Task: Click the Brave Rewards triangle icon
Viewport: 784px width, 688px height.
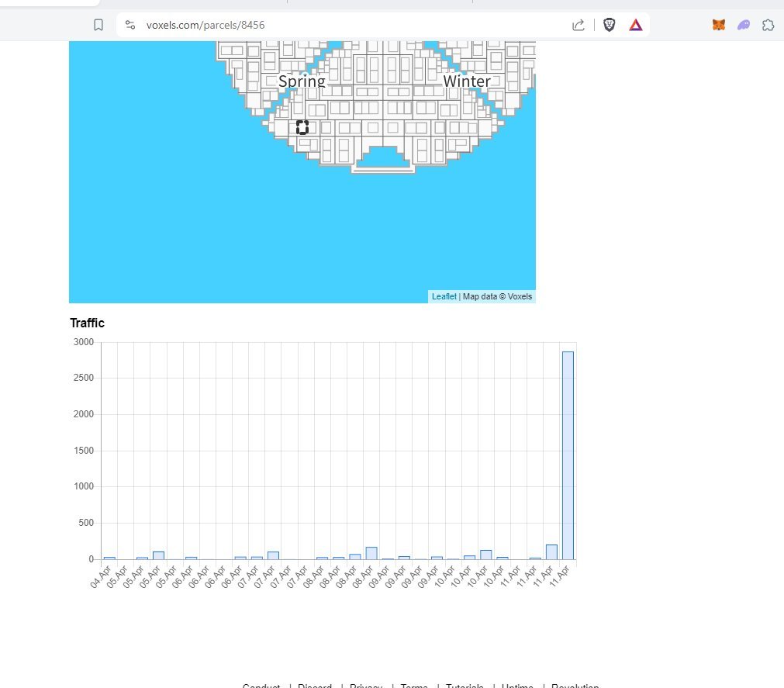Action: [x=636, y=25]
